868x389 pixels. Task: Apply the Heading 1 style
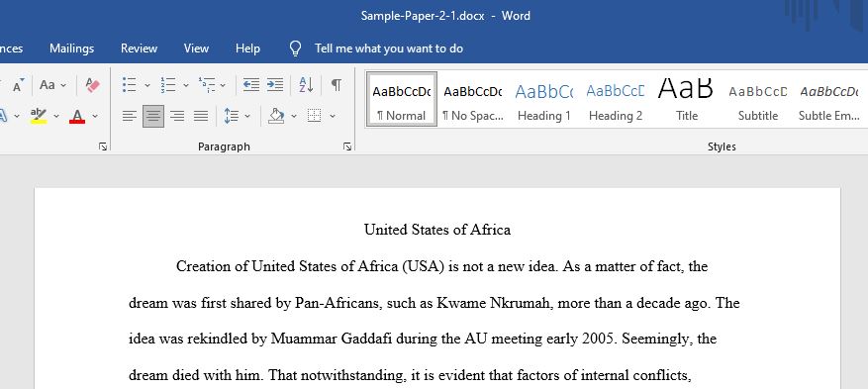(544, 100)
